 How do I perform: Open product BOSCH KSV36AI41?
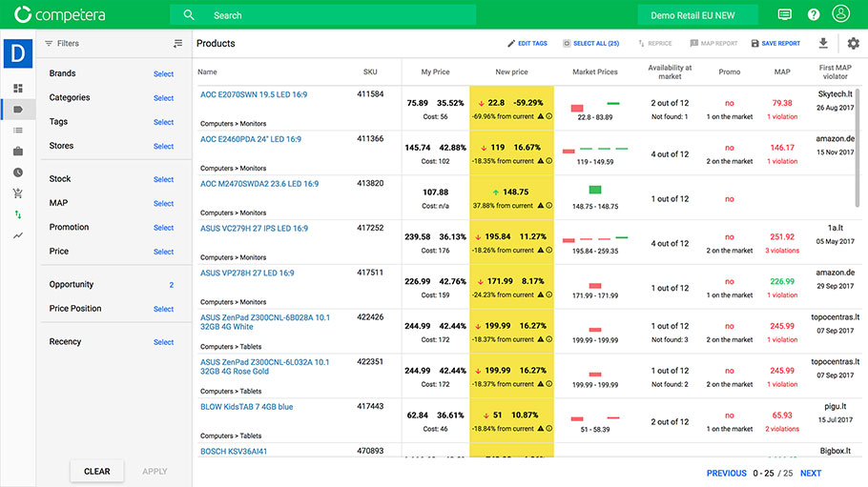click(233, 452)
